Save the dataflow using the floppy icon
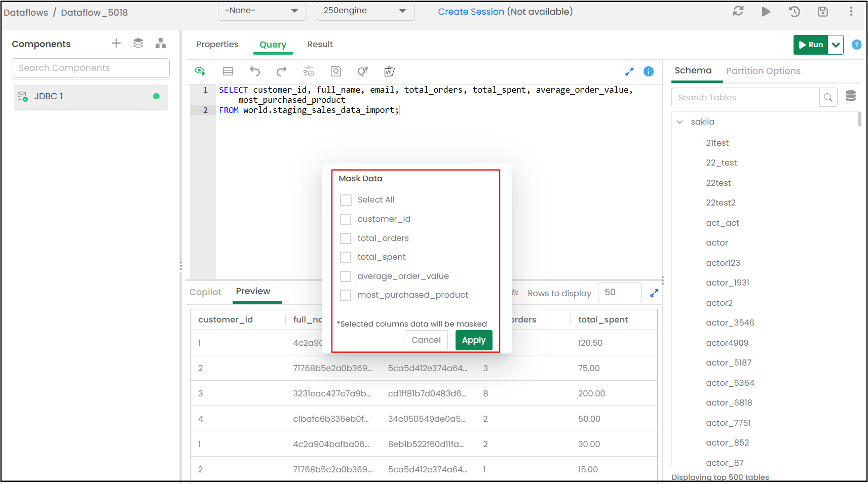The height and width of the screenshot is (484, 868). [822, 12]
